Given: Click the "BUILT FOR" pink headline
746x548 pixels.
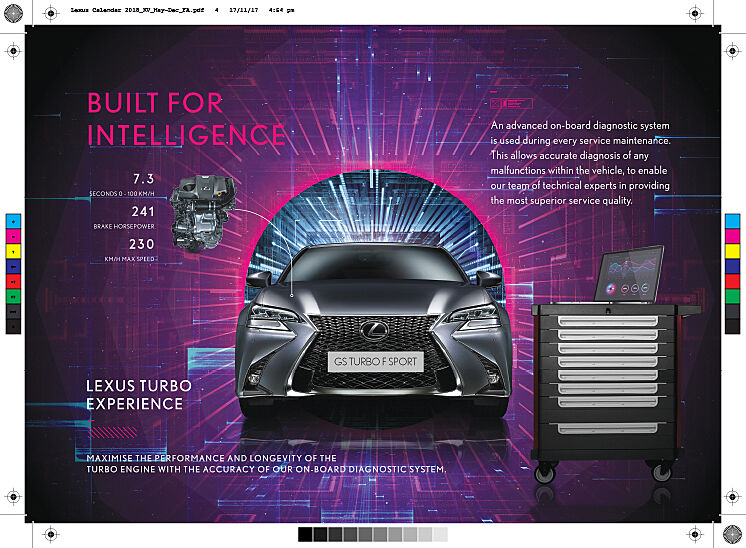Looking at the screenshot, I should tap(155, 103).
